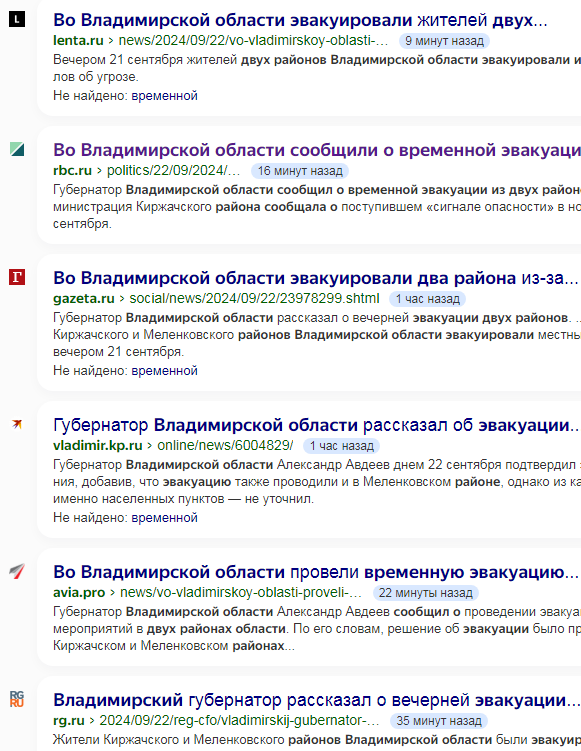Click the gazeta.ru domain link

pyautogui.click(x=84, y=298)
